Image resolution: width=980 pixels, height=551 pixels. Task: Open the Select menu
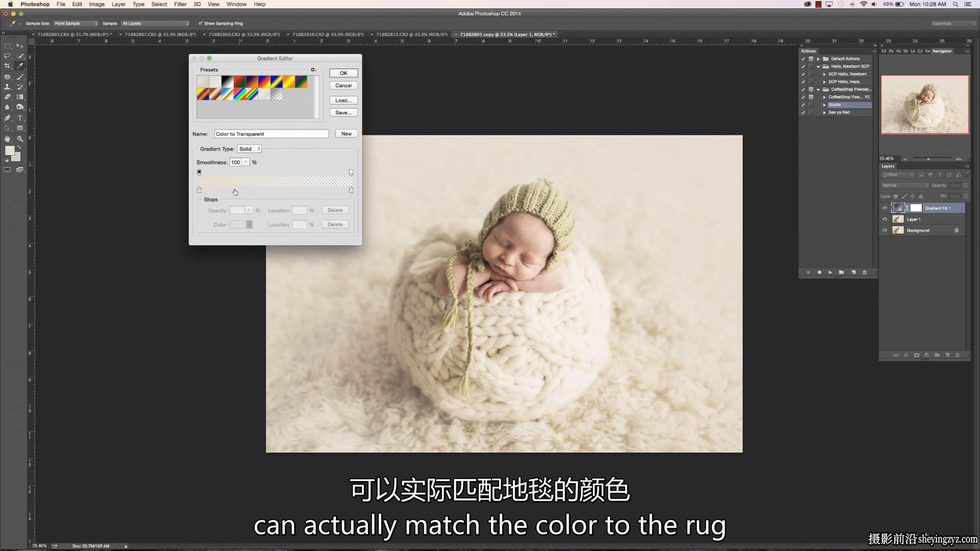tap(159, 4)
